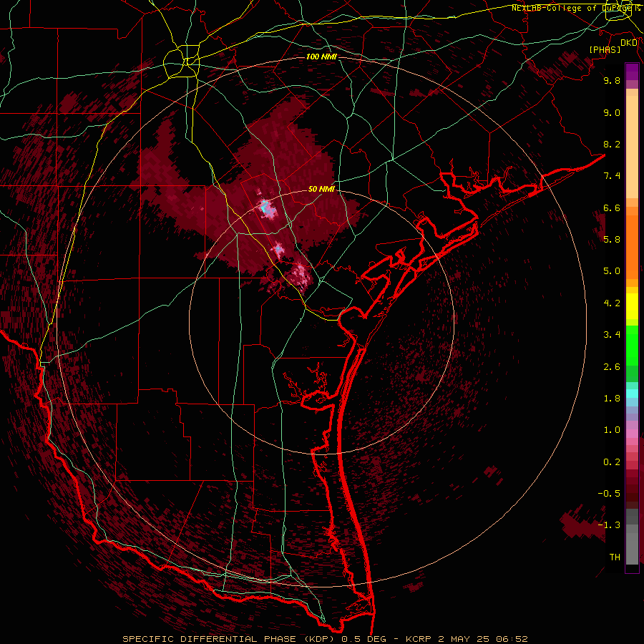Click the -0.5 value on the scale
Image resolution: width=644 pixels, height=644 pixels.
tap(609, 494)
